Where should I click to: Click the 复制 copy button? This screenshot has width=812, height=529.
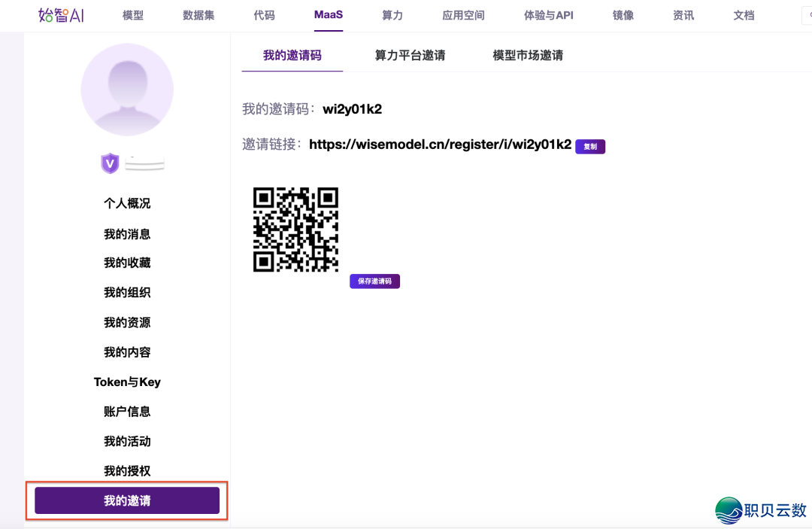(x=589, y=146)
